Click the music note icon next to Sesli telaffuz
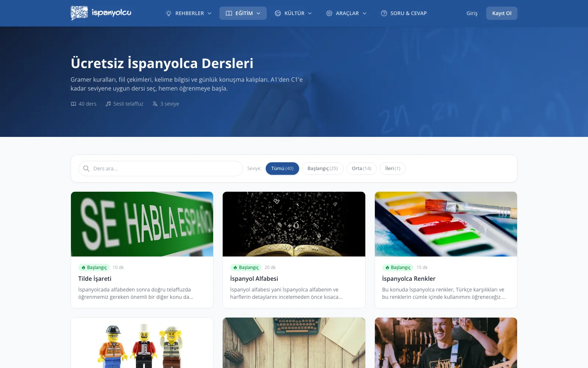This screenshot has height=368, width=588. click(x=108, y=104)
